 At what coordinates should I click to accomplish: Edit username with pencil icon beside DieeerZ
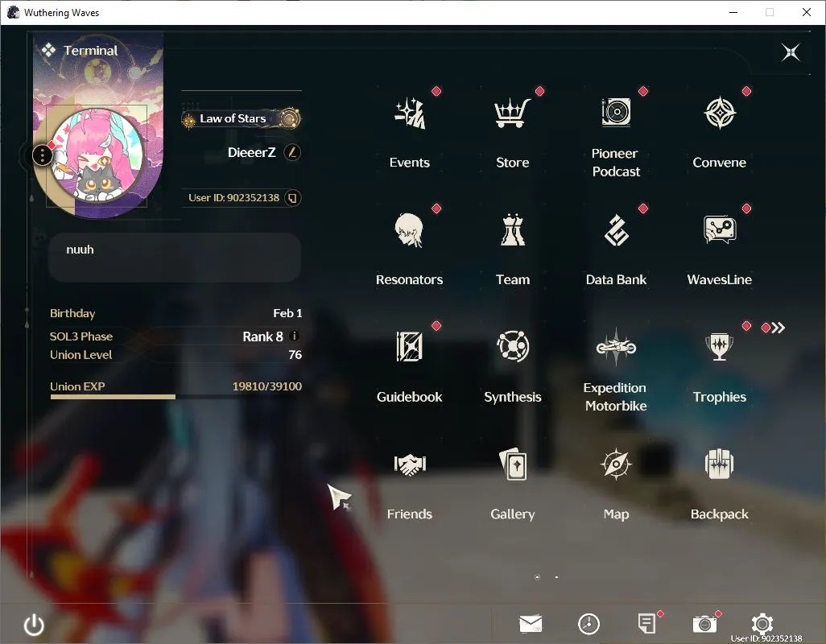292,153
